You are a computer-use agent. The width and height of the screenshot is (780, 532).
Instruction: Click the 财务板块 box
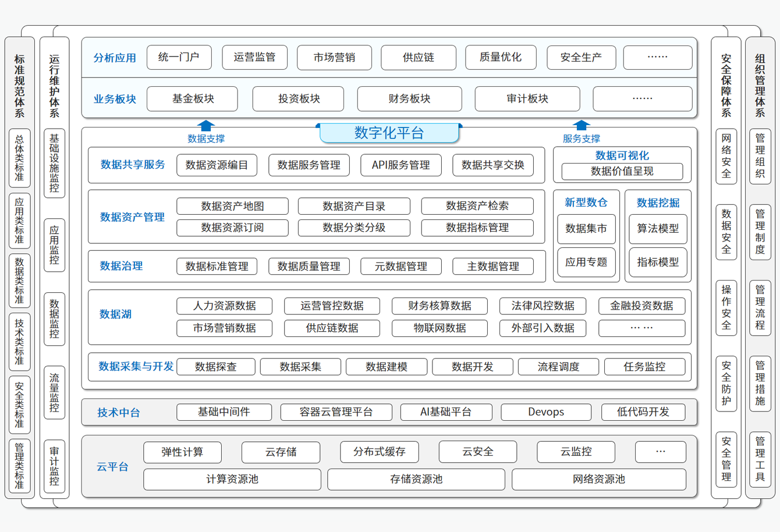tap(410, 99)
